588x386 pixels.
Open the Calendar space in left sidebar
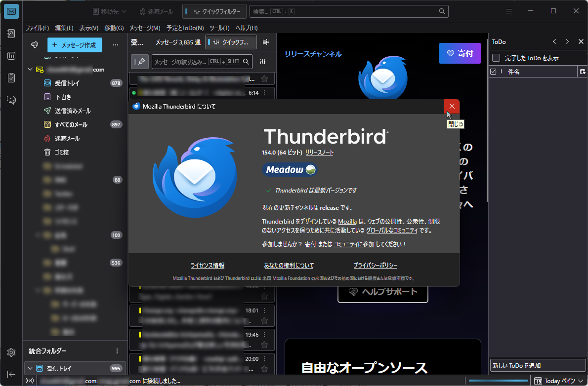click(11, 56)
